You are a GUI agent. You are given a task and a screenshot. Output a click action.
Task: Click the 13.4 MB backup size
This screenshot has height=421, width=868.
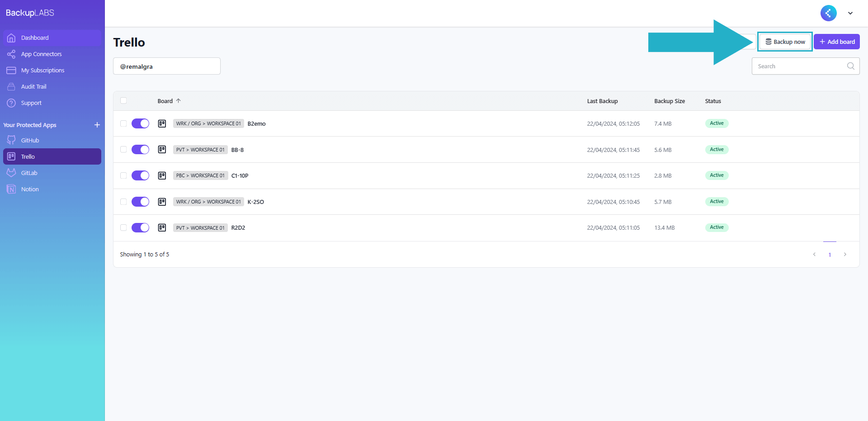pyautogui.click(x=665, y=228)
